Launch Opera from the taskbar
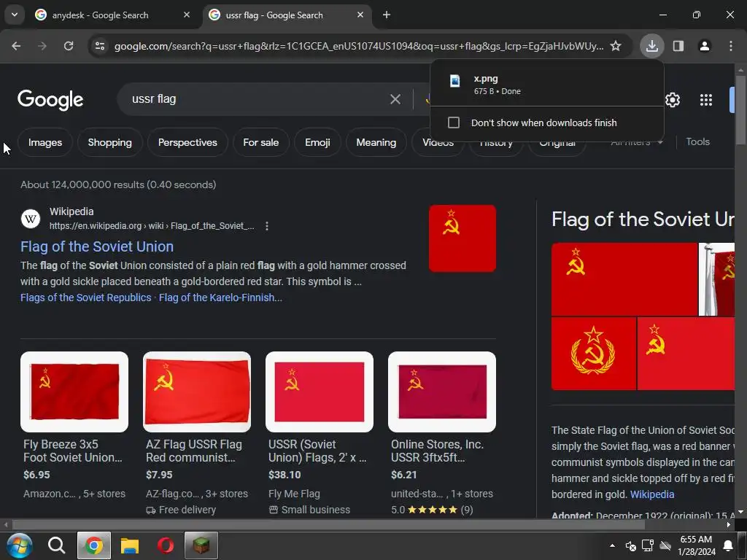Image resolution: width=747 pixels, height=560 pixels. (166, 545)
